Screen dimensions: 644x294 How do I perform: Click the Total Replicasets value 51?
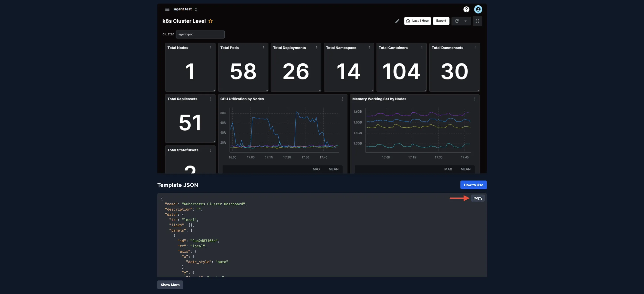point(190,123)
